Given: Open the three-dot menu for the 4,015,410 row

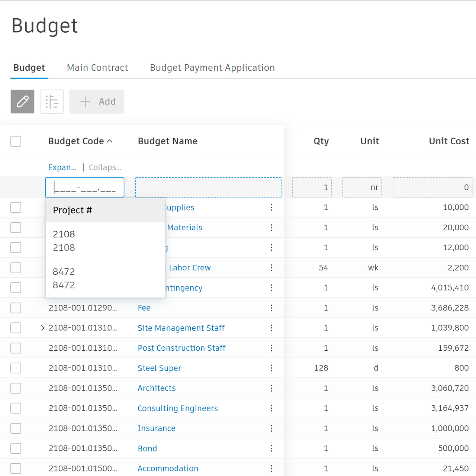Looking at the screenshot, I should (x=271, y=288).
